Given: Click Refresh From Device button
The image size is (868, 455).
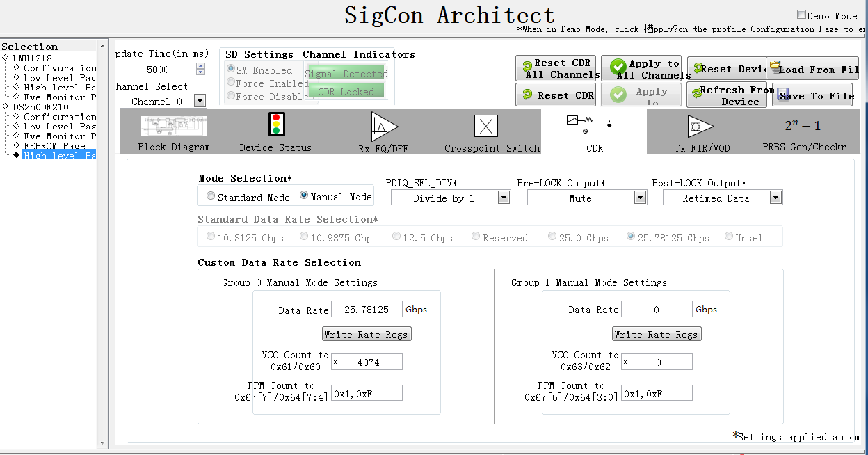Looking at the screenshot, I should [x=726, y=95].
